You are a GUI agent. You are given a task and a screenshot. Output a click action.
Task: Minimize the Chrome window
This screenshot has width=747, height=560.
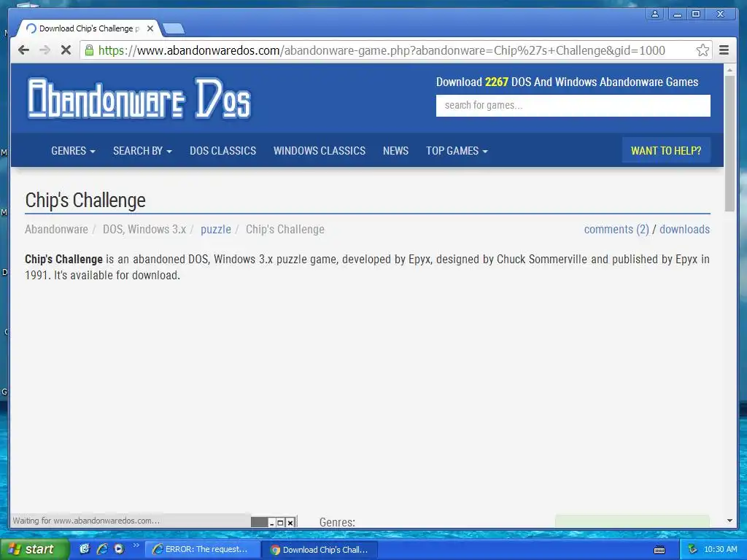(677, 15)
